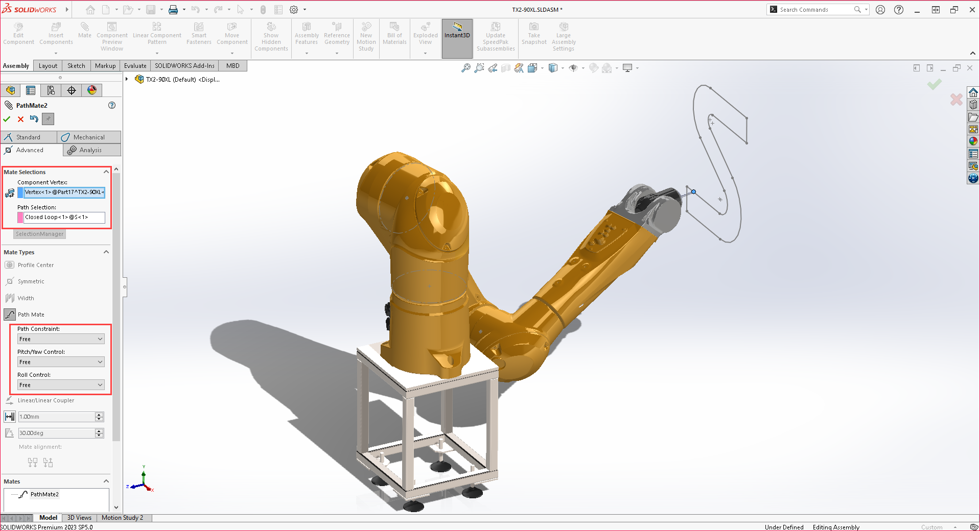Click the Closed Loop path selection field
Screen dimensions: 980x531
pyautogui.click(x=64, y=218)
